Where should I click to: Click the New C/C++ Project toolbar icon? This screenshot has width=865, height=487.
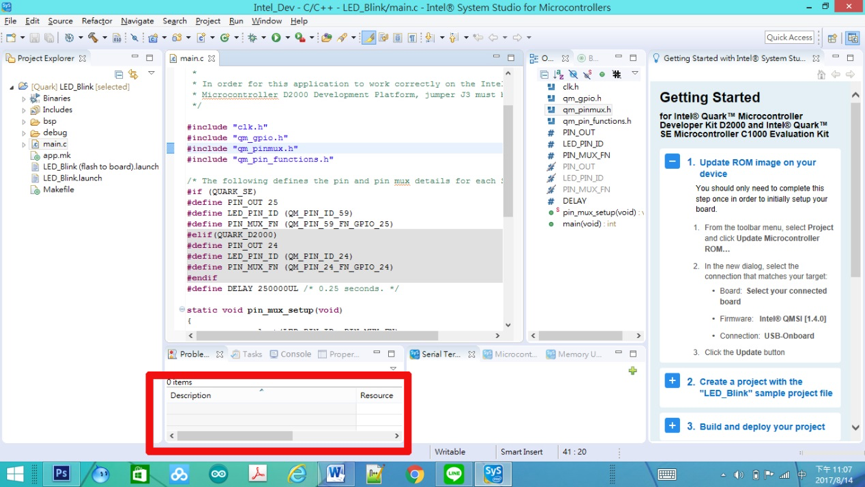pos(153,38)
